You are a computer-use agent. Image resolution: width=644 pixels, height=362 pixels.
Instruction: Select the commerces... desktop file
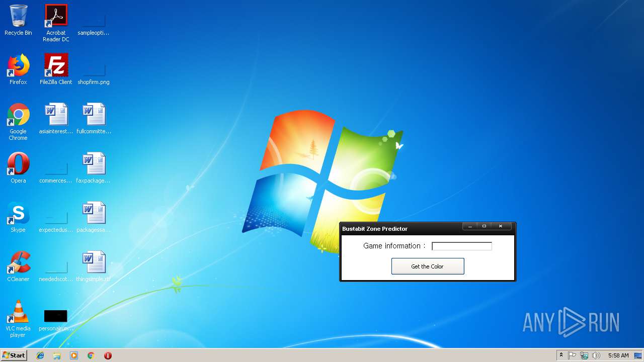56,171
